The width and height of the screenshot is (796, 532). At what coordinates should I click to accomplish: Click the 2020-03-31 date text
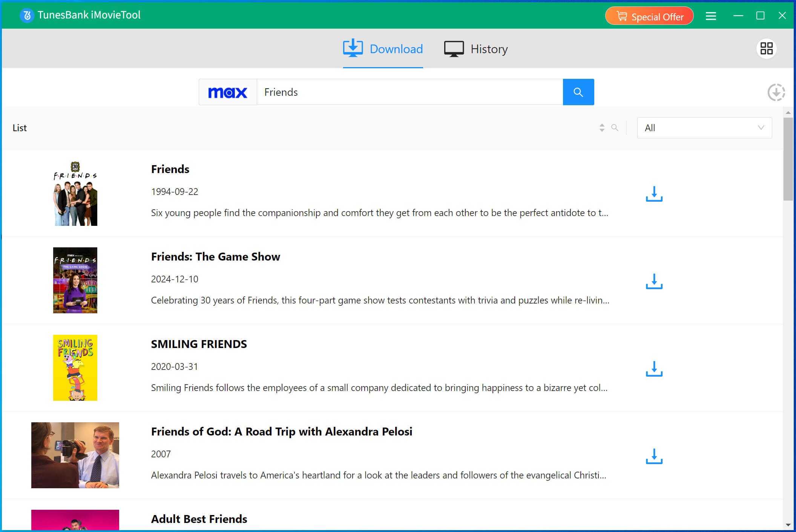175,366
